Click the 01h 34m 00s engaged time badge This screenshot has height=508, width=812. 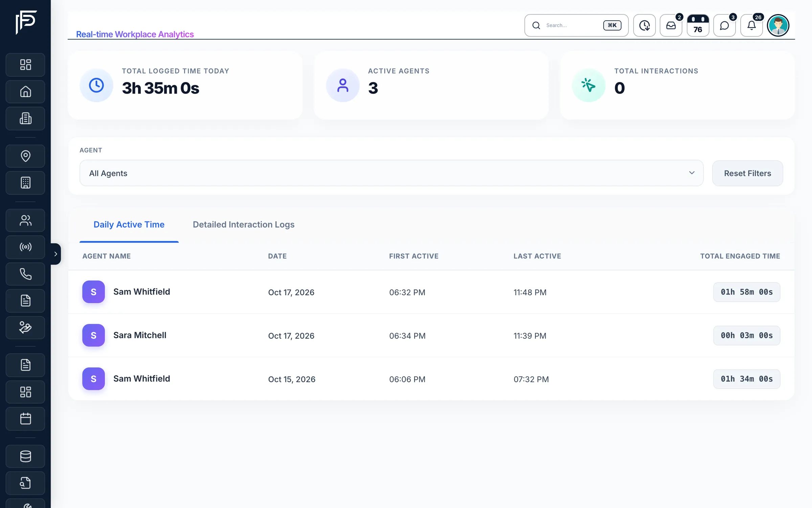point(747,379)
